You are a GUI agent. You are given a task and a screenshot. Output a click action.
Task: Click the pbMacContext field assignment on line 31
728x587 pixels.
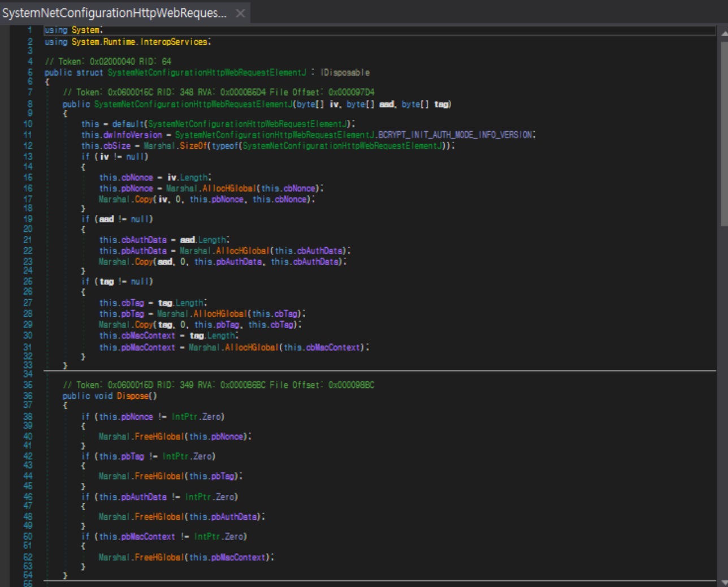click(x=149, y=347)
